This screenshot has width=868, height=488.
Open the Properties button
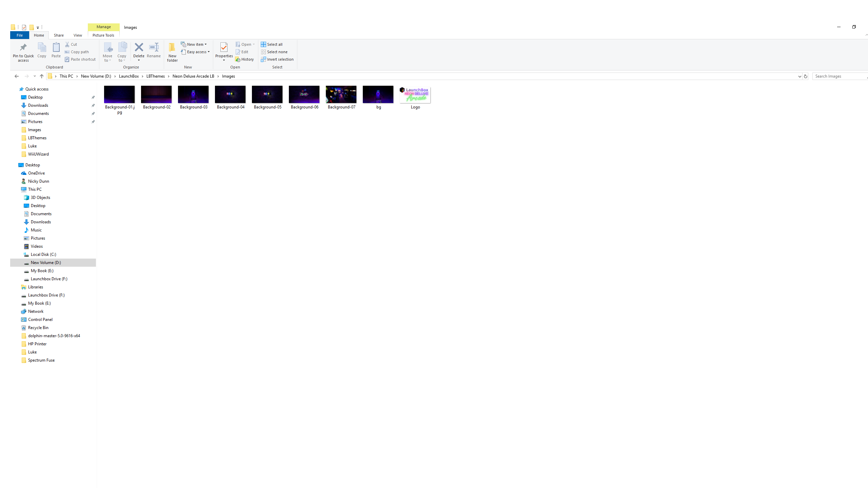(x=224, y=52)
